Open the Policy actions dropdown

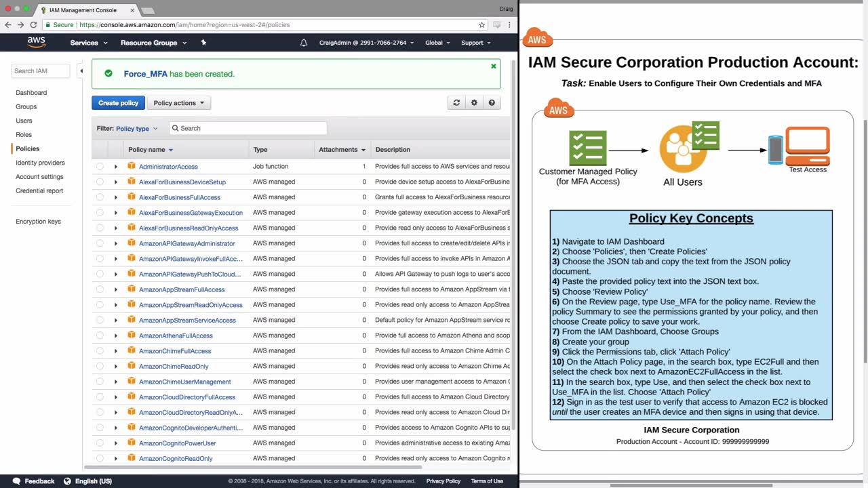(x=179, y=103)
